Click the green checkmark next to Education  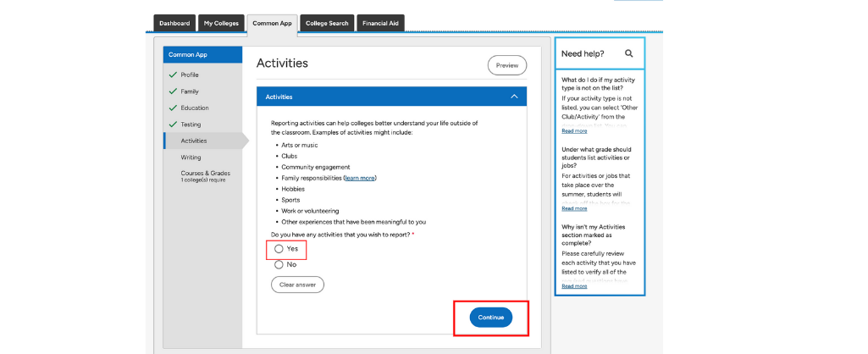pos(173,108)
